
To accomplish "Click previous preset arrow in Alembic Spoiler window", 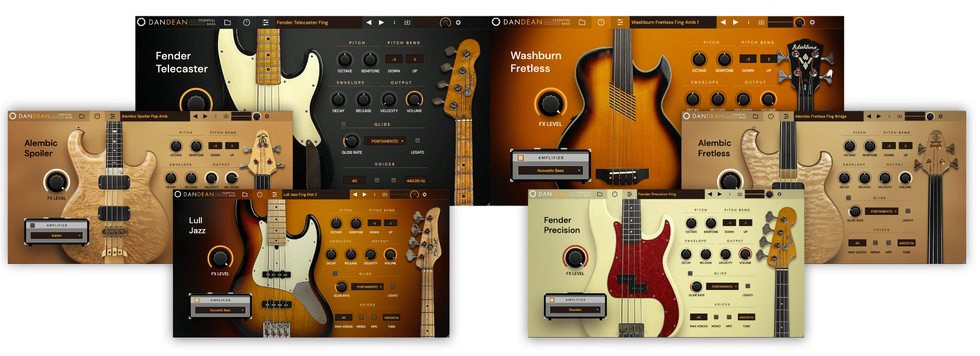I will (x=195, y=117).
